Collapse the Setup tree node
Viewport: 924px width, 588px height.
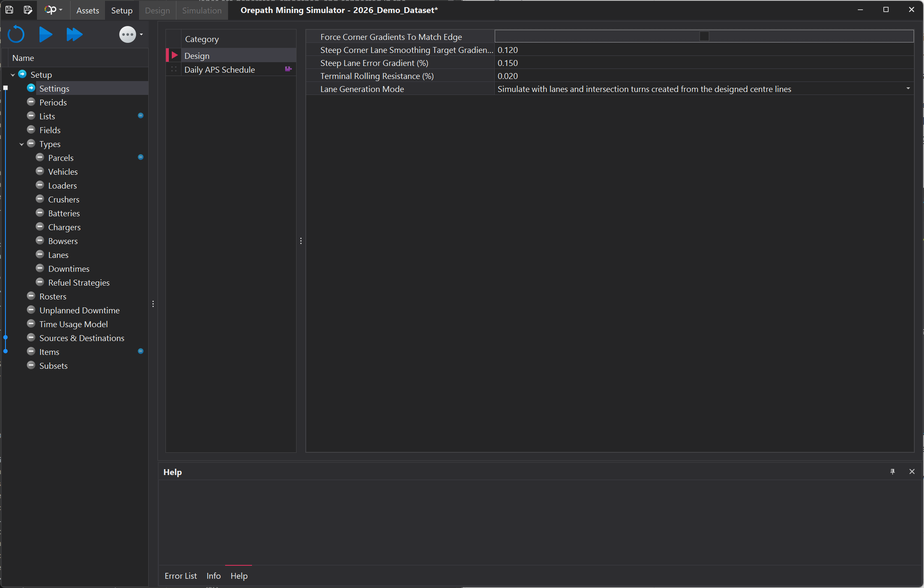pyautogui.click(x=13, y=75)
